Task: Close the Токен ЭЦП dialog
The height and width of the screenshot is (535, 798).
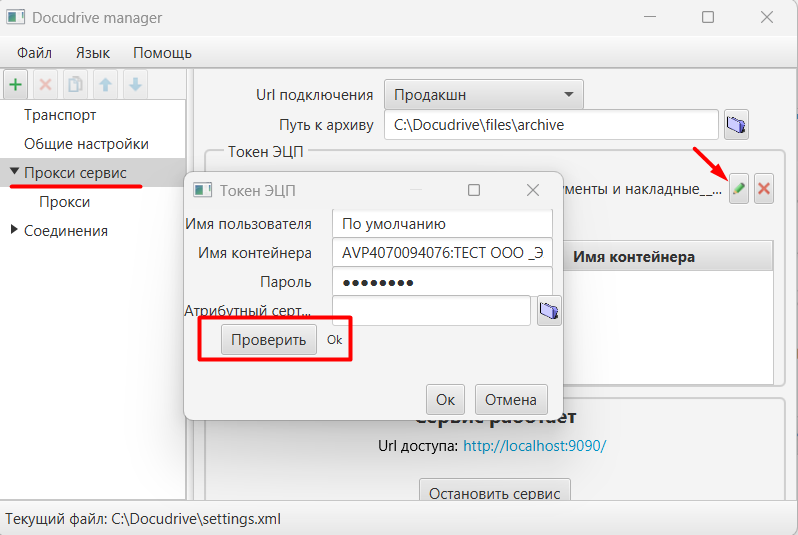Action: 533,190
